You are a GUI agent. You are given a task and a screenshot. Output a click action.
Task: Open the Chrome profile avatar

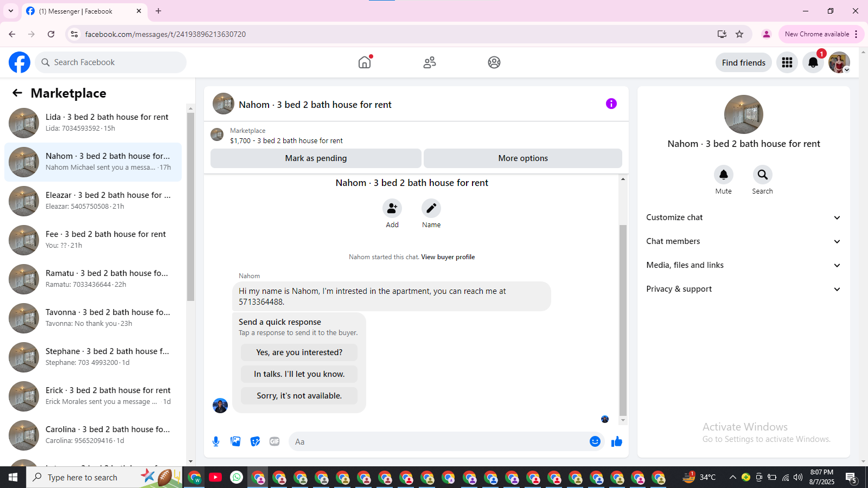click(x=767, y=34)
